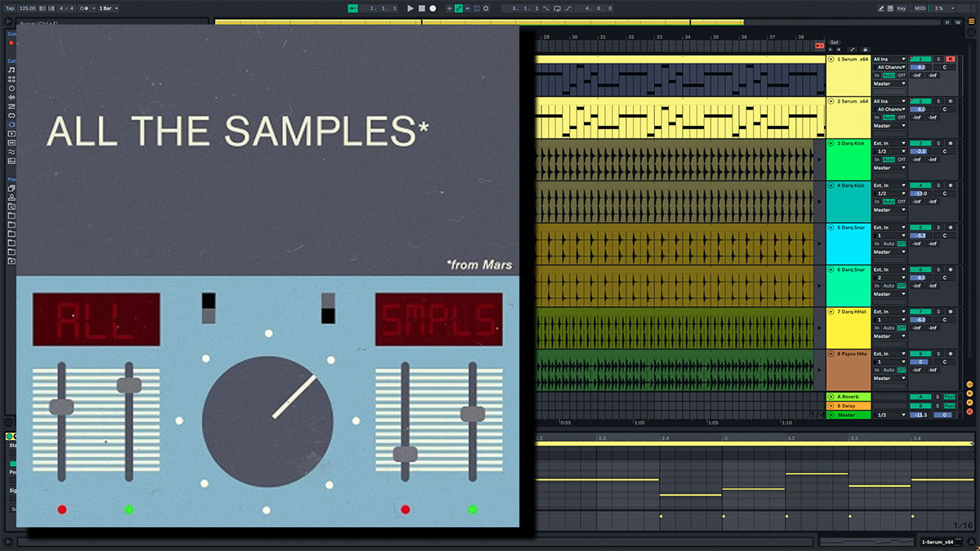Toggle Mixer section with M icon
Viewport: 980px width, 551px height.
point(969,402)
